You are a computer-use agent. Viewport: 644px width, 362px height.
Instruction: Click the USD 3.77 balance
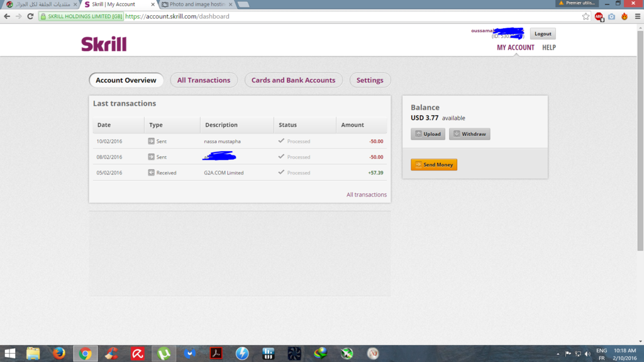pyautogui.click(x=425, y=118)
